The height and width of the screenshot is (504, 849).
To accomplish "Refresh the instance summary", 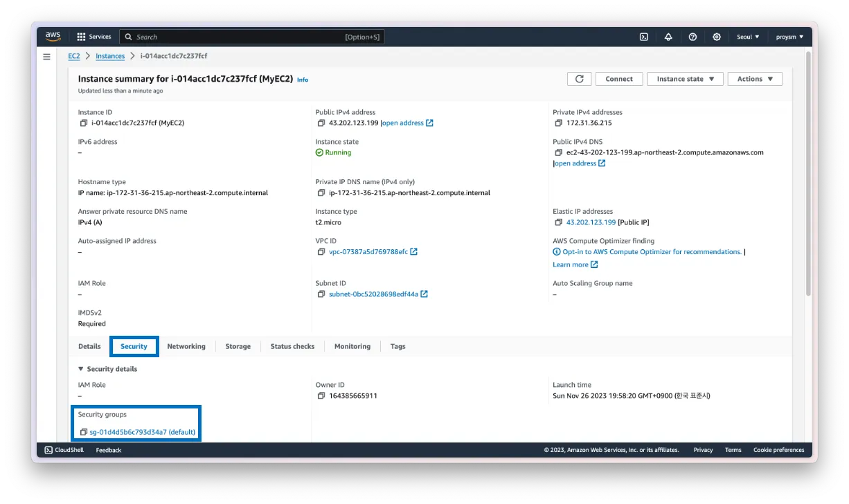I will pos(579,79).
